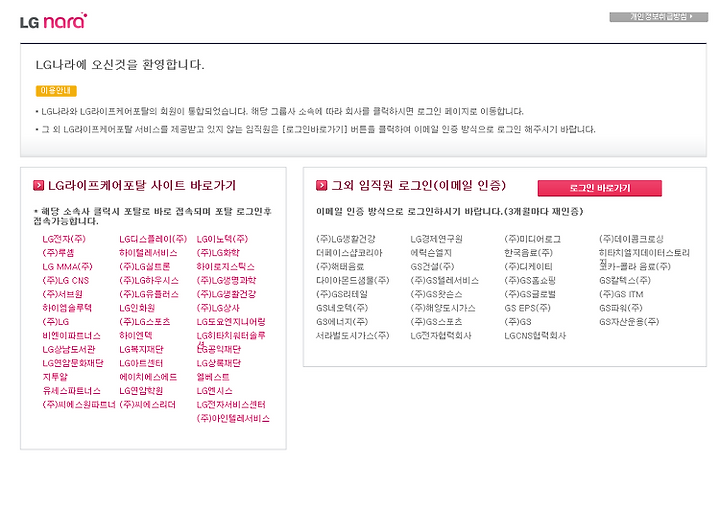Select the 에이치에스애드 link
720x508 pixels.
148,377
